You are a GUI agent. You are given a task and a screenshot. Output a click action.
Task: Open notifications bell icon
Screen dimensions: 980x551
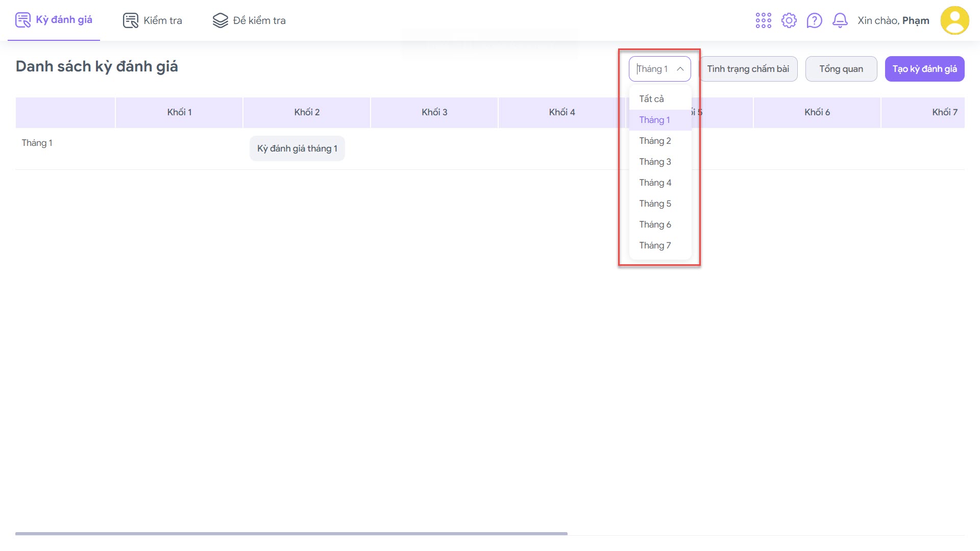tap(840, 20)
